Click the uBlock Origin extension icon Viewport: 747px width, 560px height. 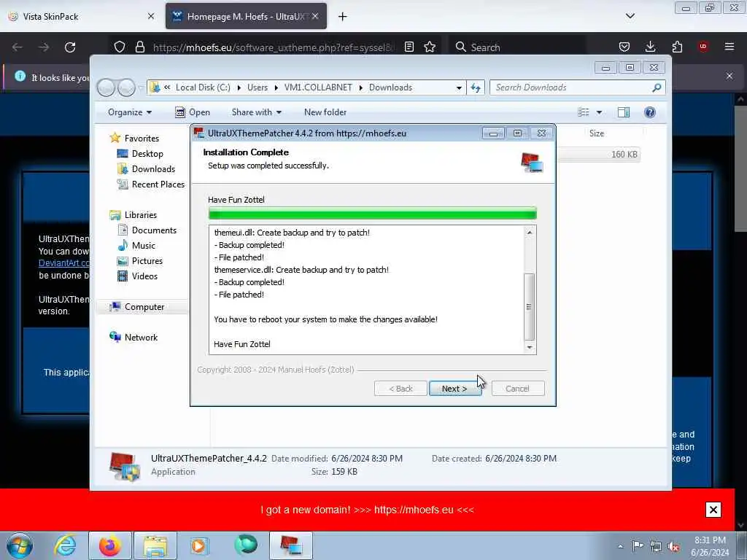(703, 47)
